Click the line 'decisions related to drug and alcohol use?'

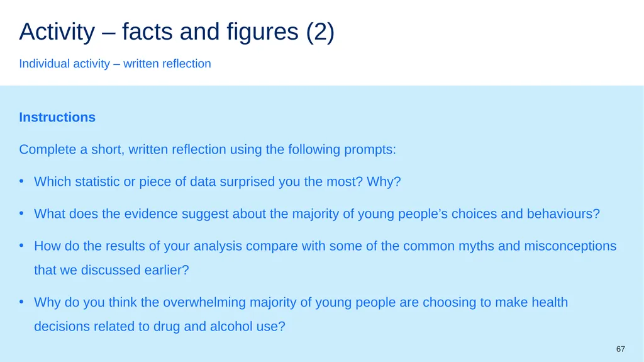pyautogui.click(x=159, y=326)
